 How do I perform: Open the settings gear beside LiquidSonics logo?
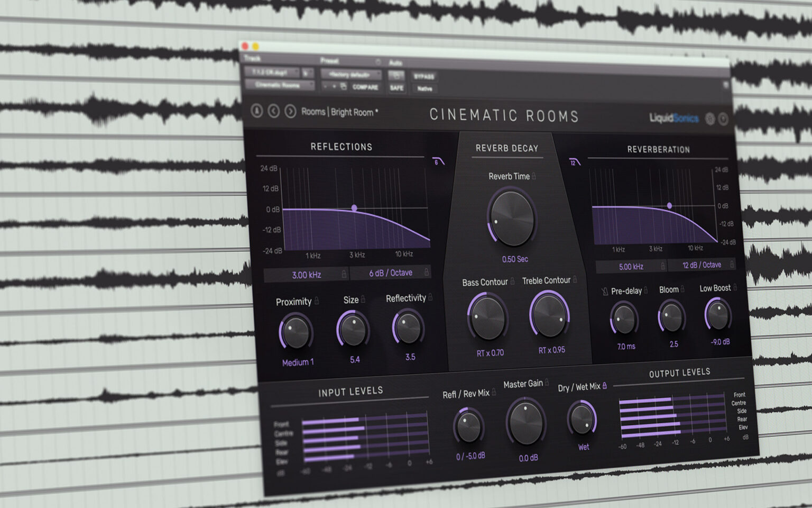click(x=709, y=119)
